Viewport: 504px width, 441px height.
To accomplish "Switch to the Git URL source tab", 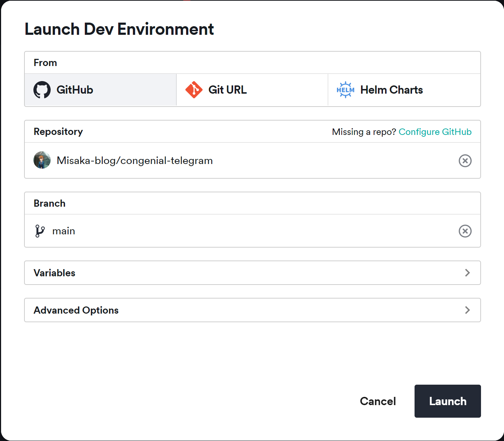I will click(251, 90).
